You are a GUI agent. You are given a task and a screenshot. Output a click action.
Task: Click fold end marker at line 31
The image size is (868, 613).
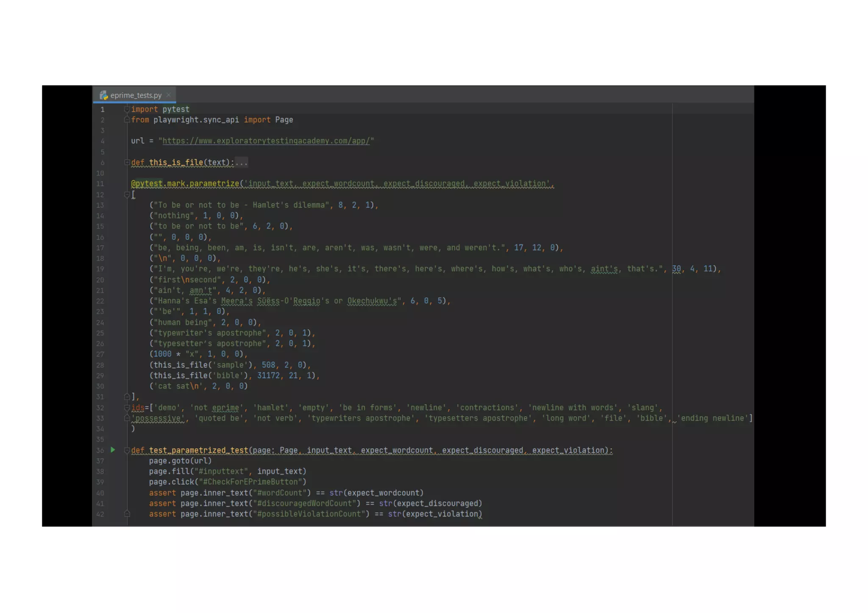[127, 397]
